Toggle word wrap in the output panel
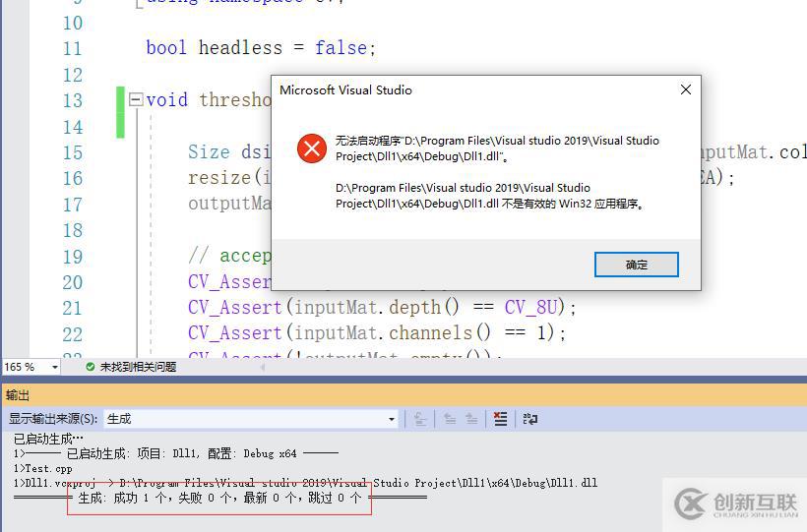The width and height of the screenshot is (807, 532). coord(530,419)
